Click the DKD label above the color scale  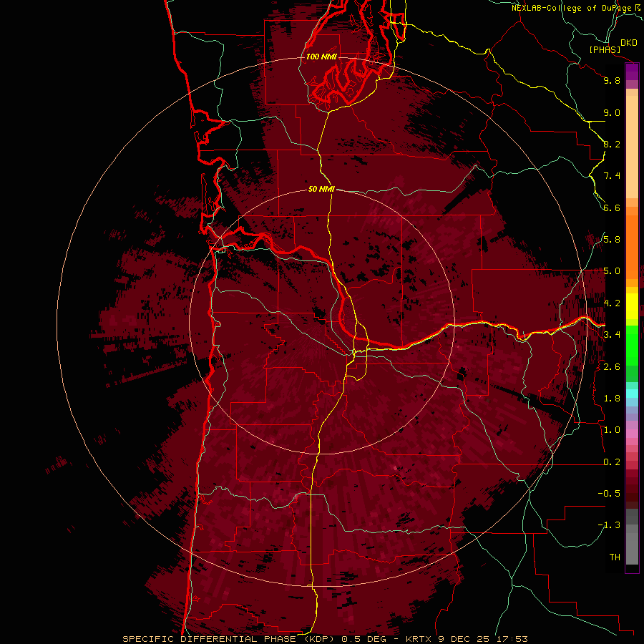click(629, 43)
